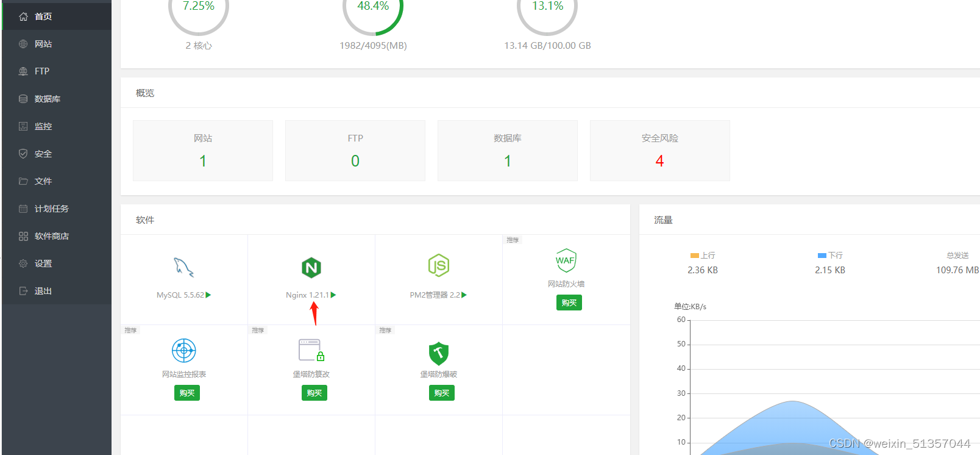Click the FTP globe icon in the sidebar
The width and height of the screenshot is (980, 455).
(x=23, y=71)
